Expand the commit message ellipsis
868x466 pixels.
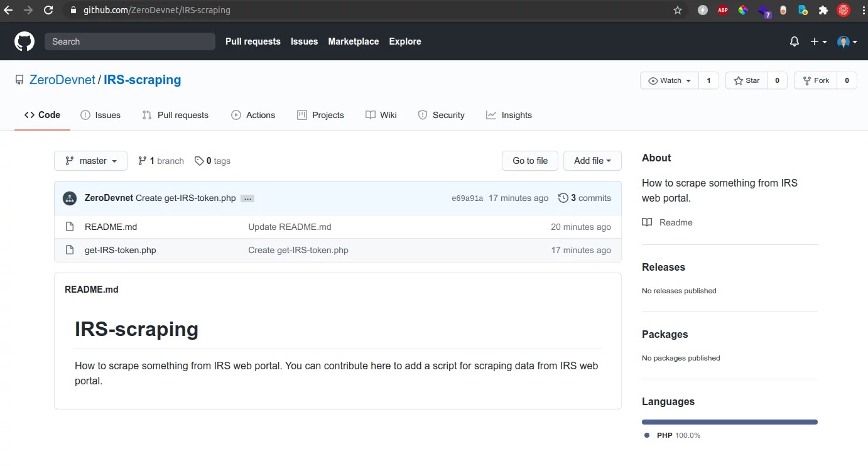point(247,198)
